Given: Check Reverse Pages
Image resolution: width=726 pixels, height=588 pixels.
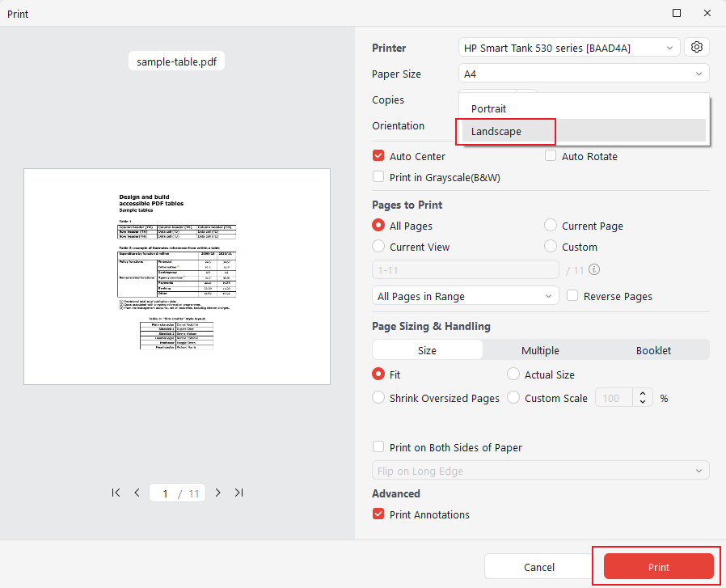Looking at the screenshot, I should point(572,296).
